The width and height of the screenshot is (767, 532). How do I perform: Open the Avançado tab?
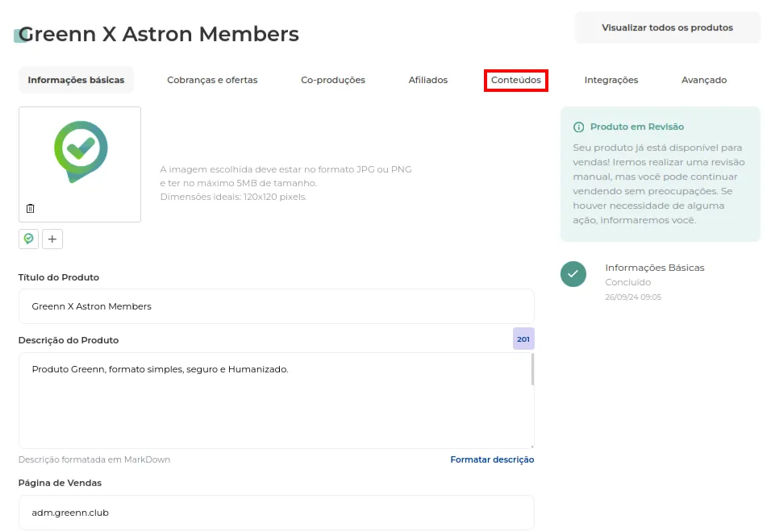(x=704, y=80)
